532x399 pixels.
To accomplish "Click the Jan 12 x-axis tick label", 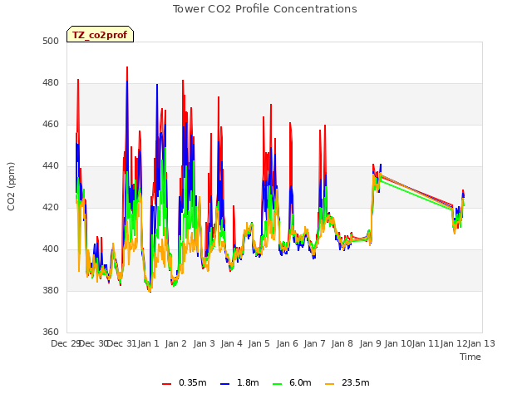I will pyautogui.click(x=454, y=343).
